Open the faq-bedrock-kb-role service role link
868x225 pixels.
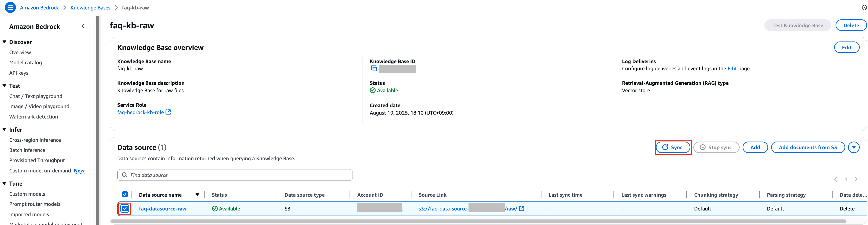coord(141,112)
